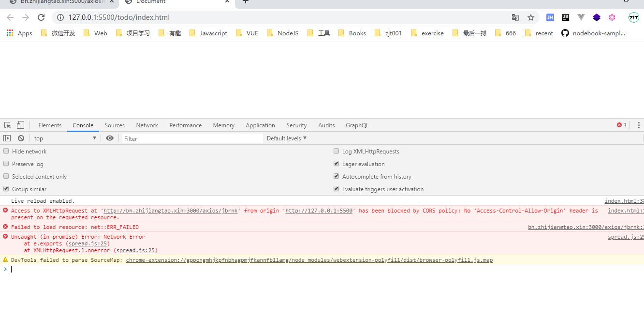The height and width of the screenshot is (334, 644).
Task: Open spread.js:25 at XMLHttpRequest onerror line
Action: 135,250
